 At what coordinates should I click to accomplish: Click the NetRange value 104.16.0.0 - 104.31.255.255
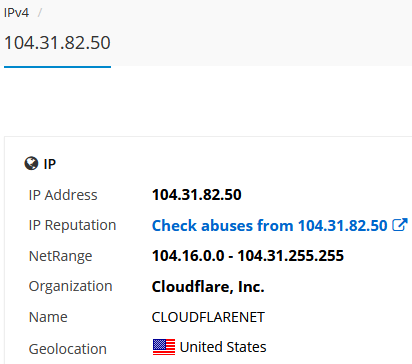pos(248,256)
